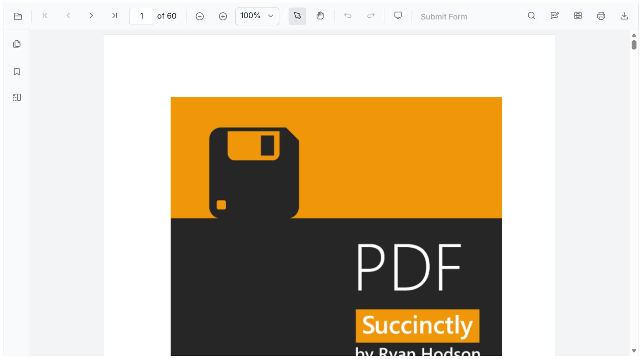
Task: Enable the pan hand tool
Action: (320, 16)
